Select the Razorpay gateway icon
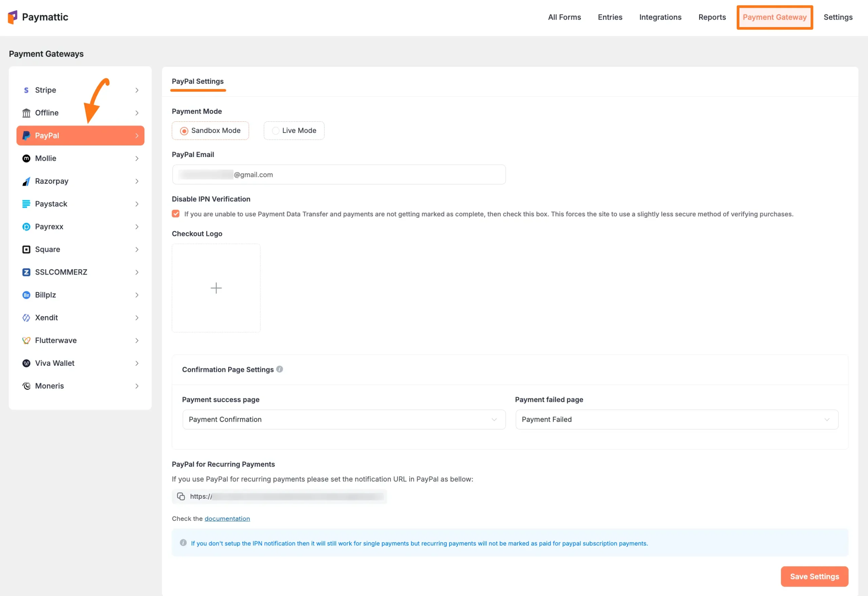868x596 pixels. click(26, 181)
